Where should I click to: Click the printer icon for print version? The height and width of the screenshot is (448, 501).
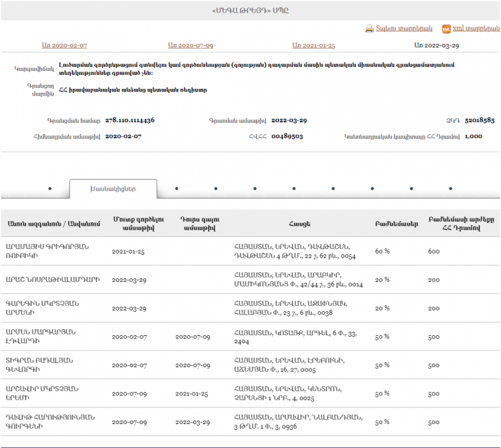[x=369, y=29]
